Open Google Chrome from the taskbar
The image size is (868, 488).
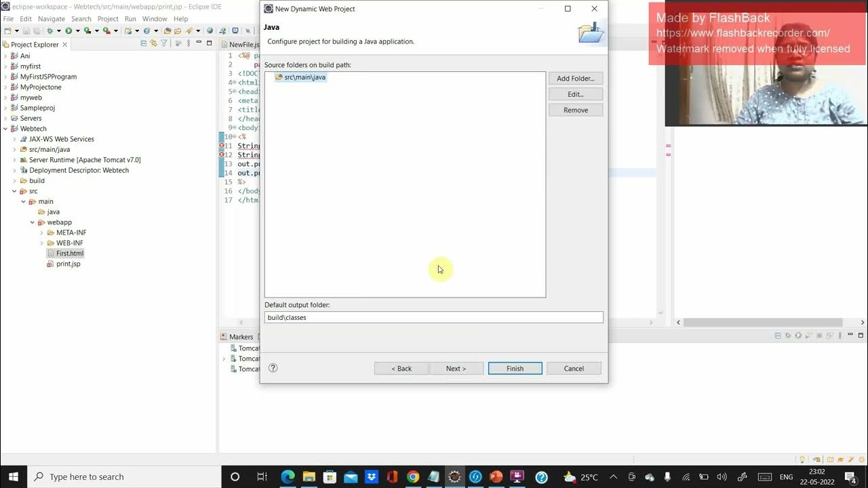[x=412, y=476]
